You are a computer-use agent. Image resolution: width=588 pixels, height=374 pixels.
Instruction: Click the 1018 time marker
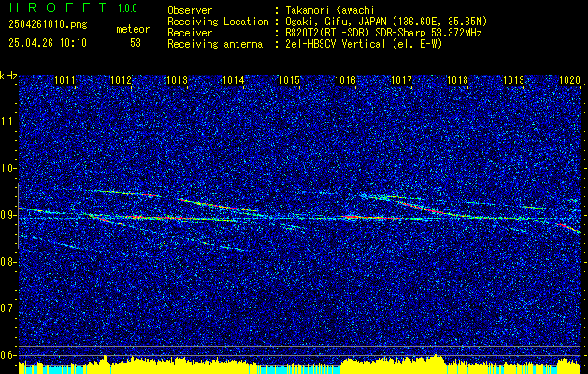(x=458, y=80)
